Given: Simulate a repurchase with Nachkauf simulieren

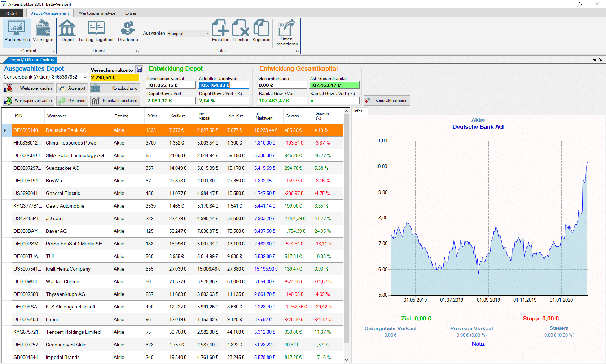Looking at the screenshot, I should pyautogui.click(x=115, y=101).
